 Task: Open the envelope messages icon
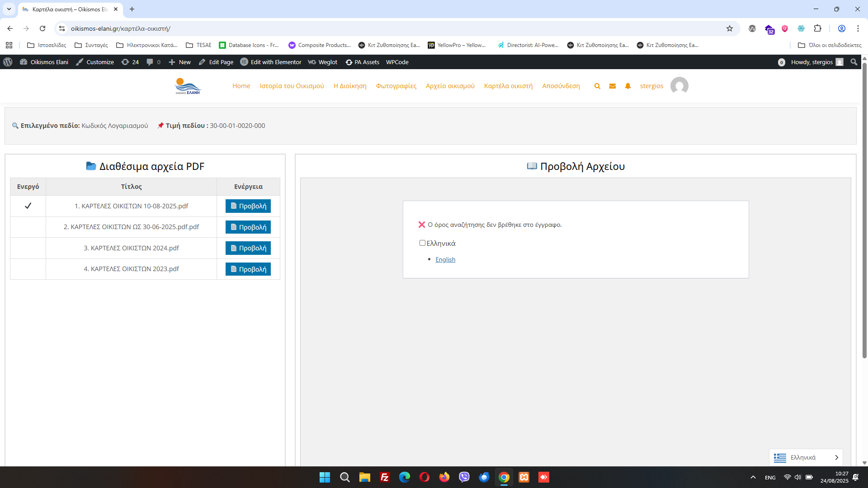point(612,86)
